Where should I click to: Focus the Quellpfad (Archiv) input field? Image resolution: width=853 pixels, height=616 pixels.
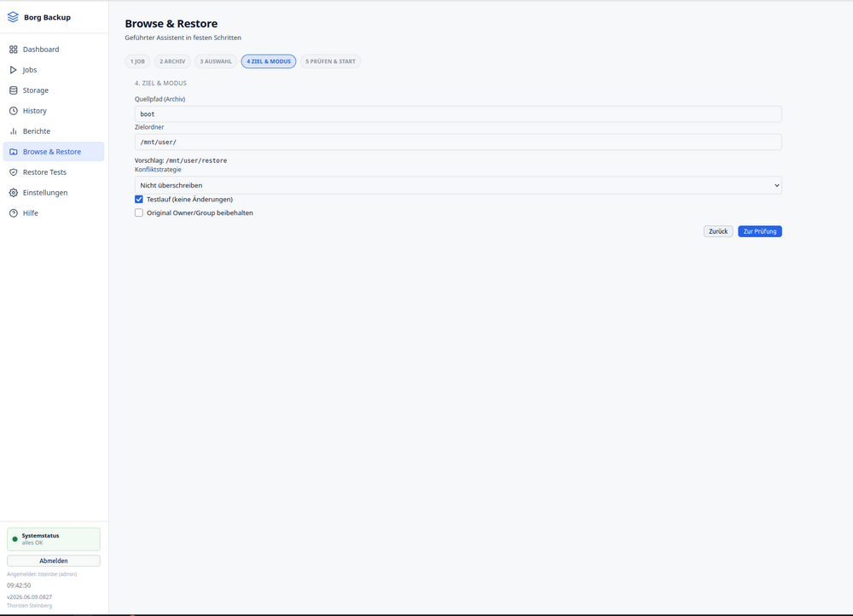pyautogui.click(x=458, y=113)
